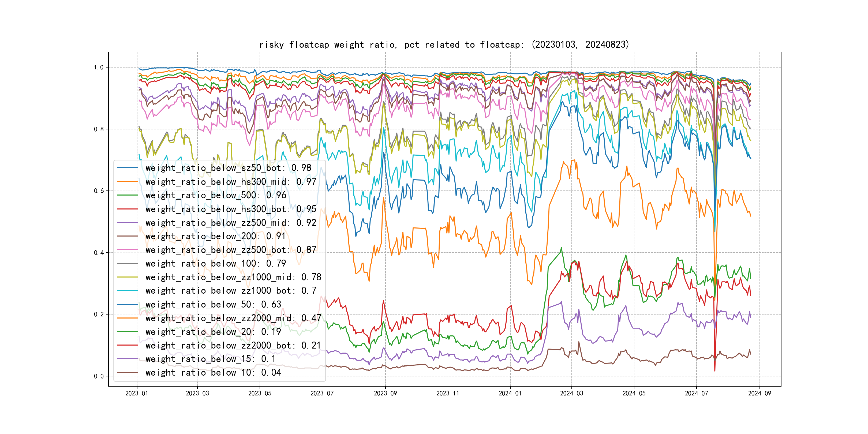Click legend entry weight_ratio_below_hs300_mid

(231, 182)
